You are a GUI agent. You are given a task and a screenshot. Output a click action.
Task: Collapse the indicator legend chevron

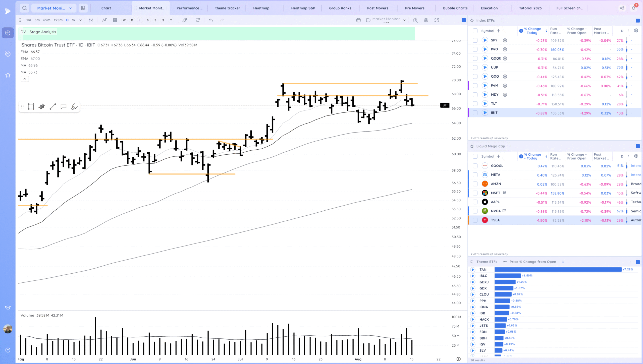25,79
